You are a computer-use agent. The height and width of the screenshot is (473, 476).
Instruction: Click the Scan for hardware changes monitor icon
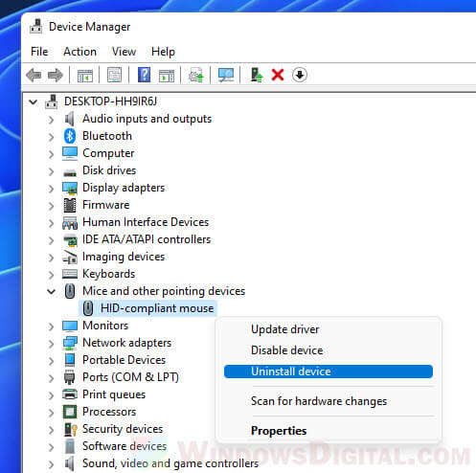(x=226, y=75)
